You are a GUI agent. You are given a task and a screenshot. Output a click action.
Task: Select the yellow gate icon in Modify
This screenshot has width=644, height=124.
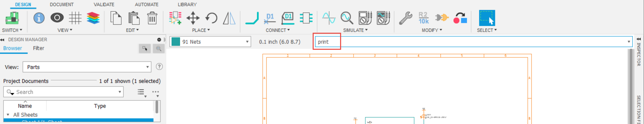442,18
